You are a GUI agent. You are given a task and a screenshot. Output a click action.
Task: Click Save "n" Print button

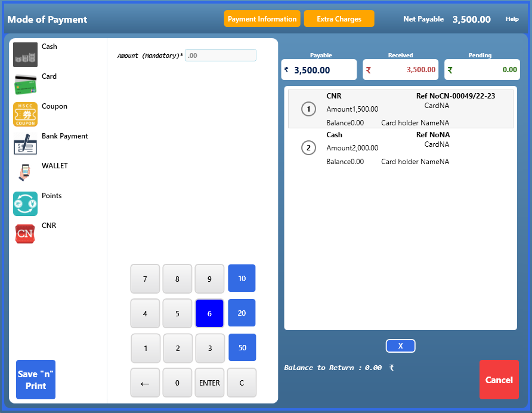click(x=36, y=380)
